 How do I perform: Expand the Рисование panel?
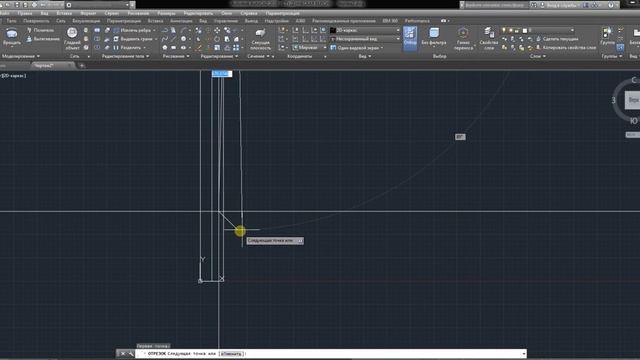pos(176,56)
